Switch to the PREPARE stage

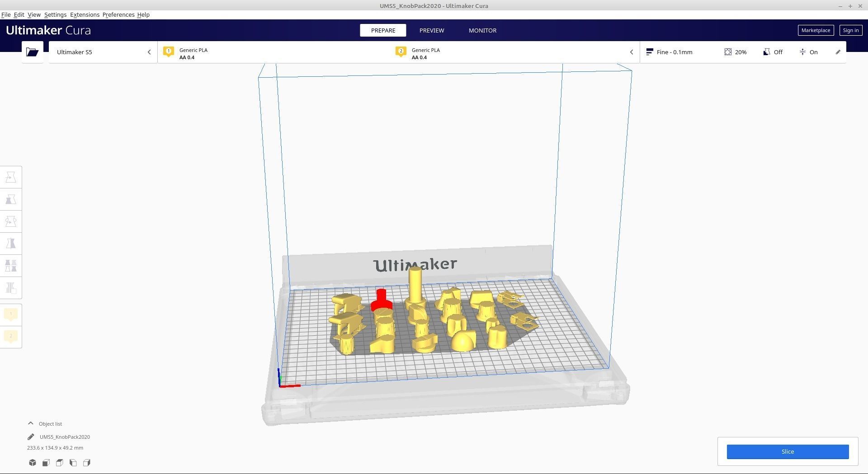point(383,30)
